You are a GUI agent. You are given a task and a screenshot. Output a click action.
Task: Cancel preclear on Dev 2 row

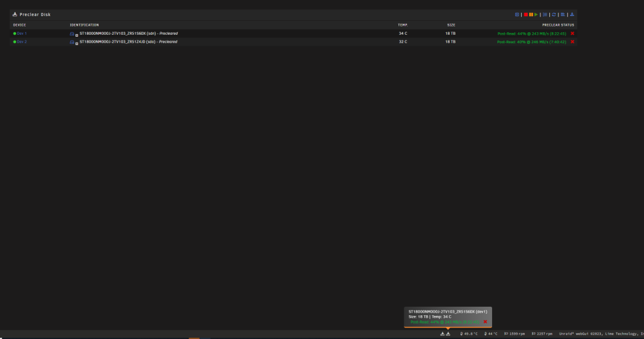(572, 42)
